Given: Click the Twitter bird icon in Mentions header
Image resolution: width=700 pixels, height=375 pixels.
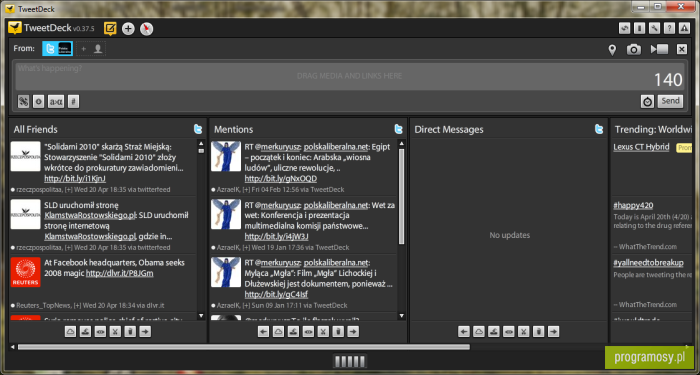Looking at the screenshot, I should (x=398, y=129).
